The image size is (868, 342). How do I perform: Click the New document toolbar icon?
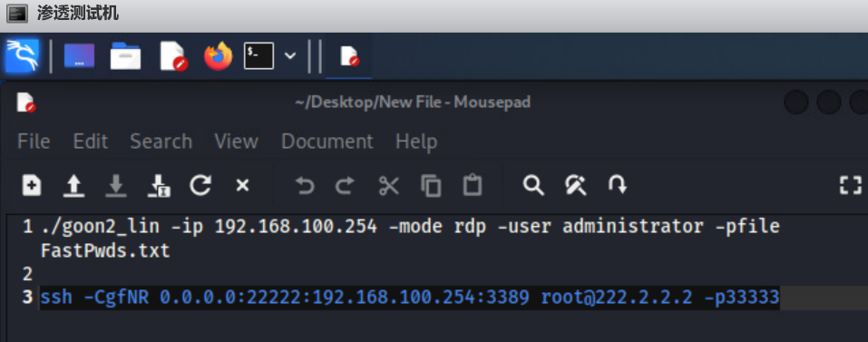[32, 185]
